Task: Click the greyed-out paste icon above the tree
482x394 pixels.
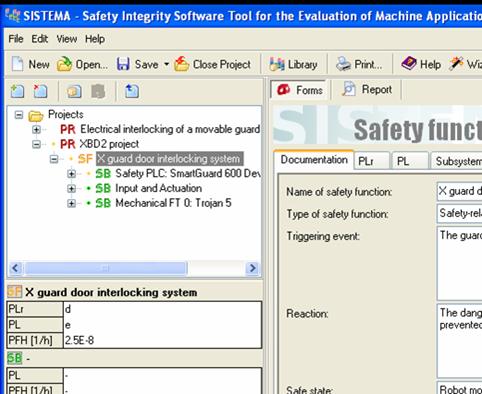Action: (x=98, y=91)
